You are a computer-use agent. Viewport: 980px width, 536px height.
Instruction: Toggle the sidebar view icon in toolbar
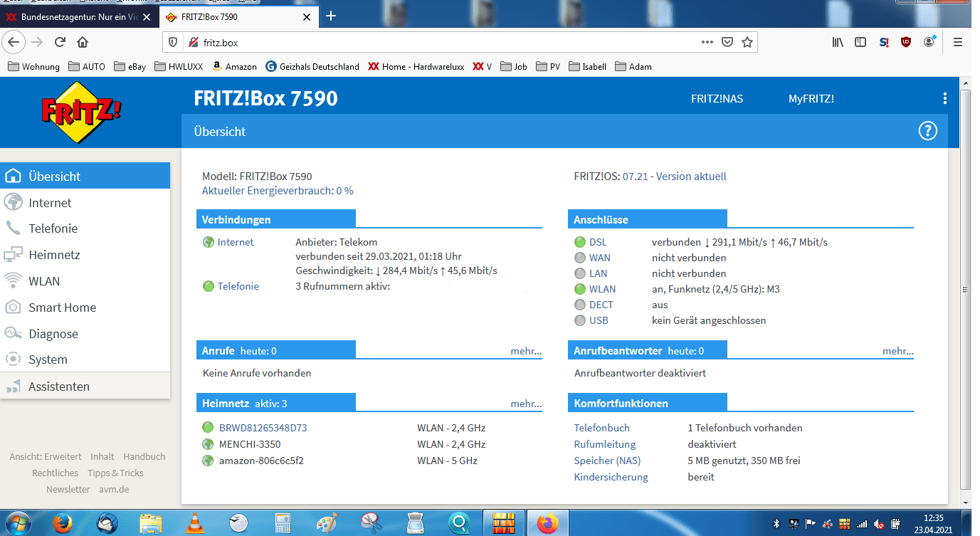point(860,42)
